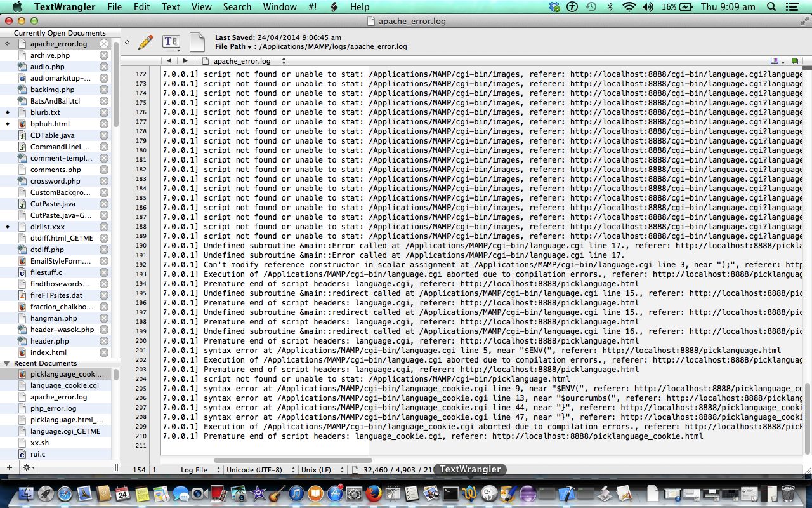The height and width of the screenshot is (508, 812).
Task: Click the volume icon in menu bar
Action: point(648,7)
